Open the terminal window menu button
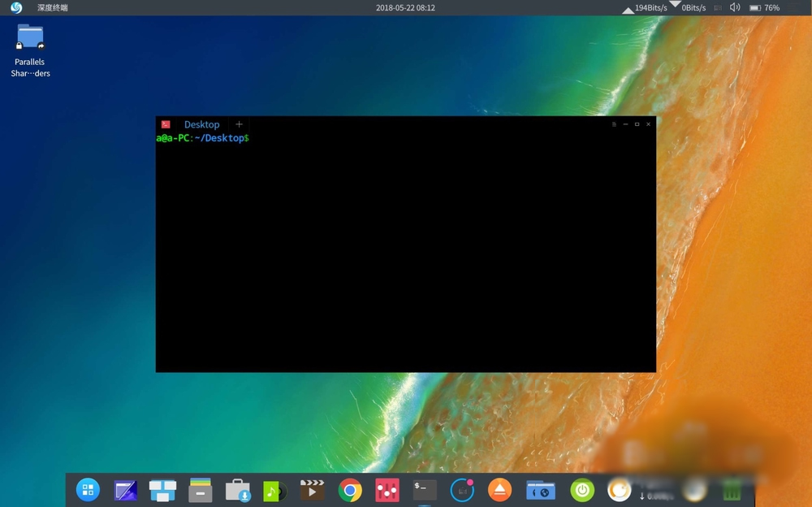This screenshot has height=507, width=812. (614, 124)
